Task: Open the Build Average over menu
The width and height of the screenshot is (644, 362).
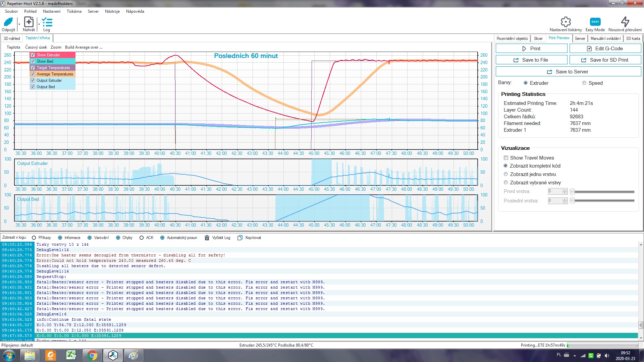Action: (x=84, y=47)
